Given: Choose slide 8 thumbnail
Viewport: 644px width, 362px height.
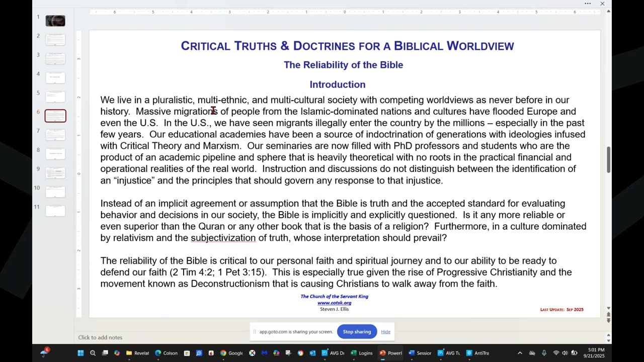Looking at the screenshot, I should tap(55, 154).
